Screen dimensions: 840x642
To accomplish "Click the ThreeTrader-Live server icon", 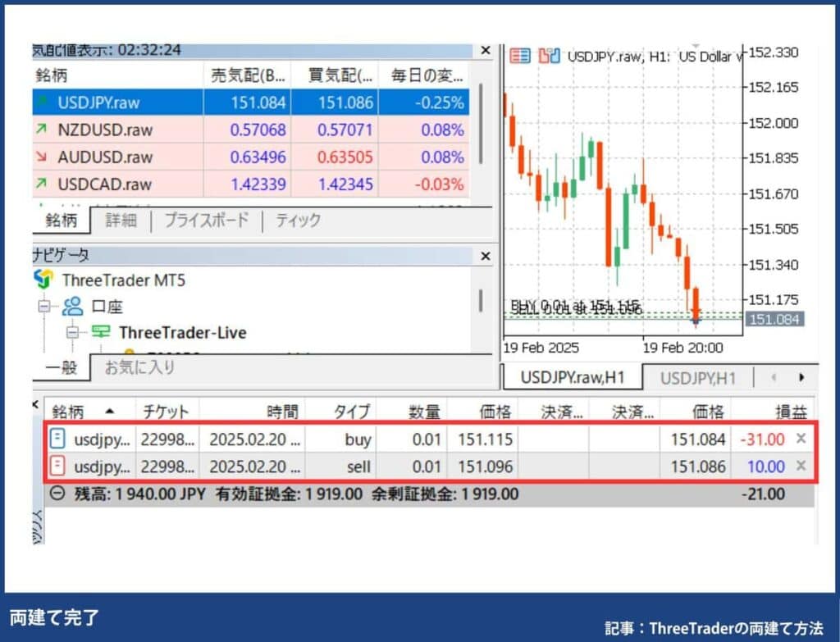I will click(101, 331).
